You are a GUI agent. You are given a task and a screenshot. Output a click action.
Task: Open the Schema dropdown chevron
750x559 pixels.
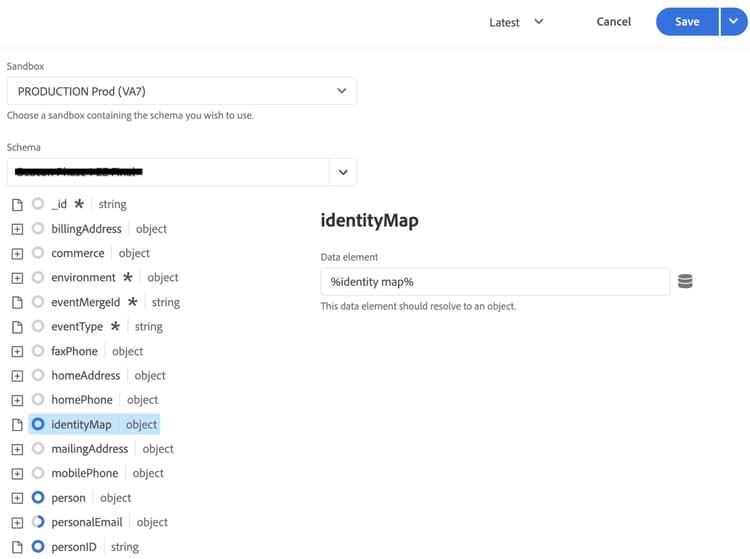pyautogui.click(x=343, y=172)
